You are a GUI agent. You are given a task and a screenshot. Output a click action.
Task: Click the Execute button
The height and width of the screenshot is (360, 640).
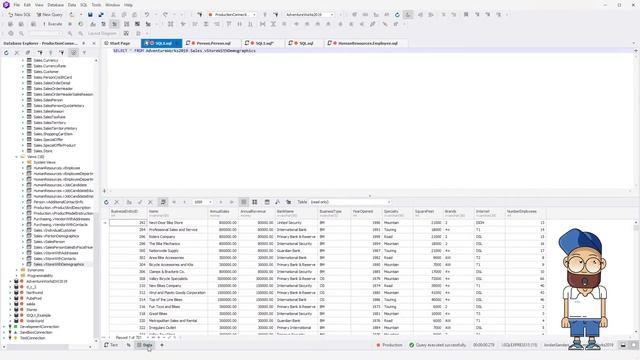point(53,24)
